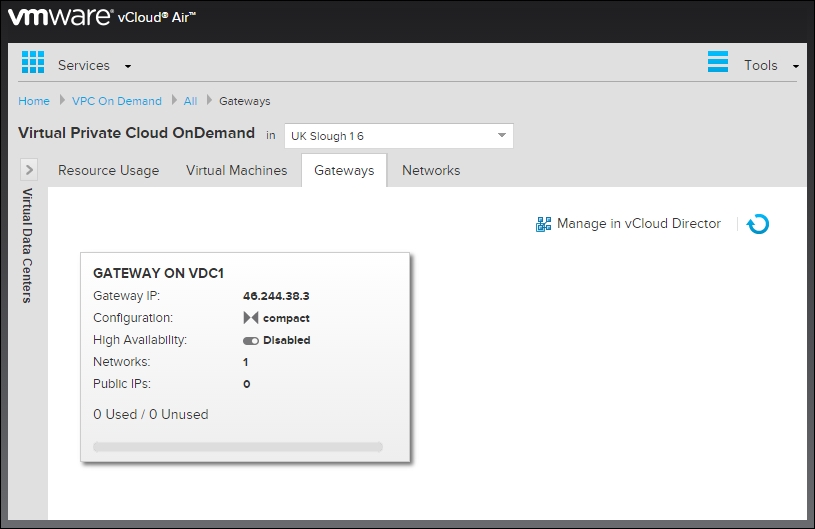Open the Services dropdown arrow
The height and width of the screenshot is (529, 815).
coord(128,67)
